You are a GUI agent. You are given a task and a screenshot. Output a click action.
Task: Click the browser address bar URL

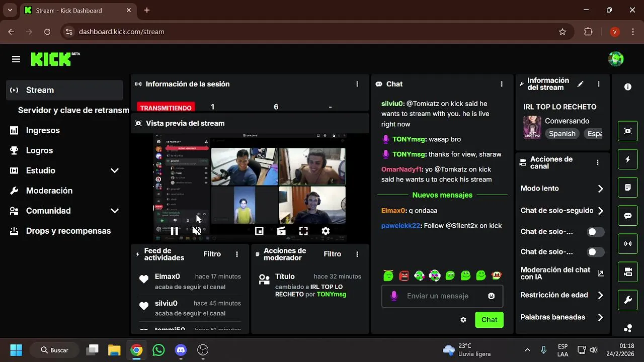pos(122,32)
